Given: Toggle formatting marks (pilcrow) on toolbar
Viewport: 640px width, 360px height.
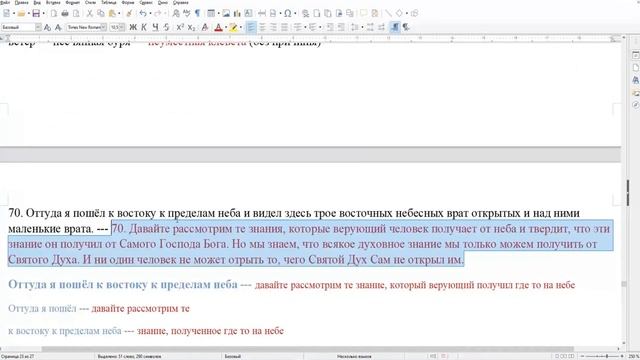Looking at the screenshot, I should (x=198, y=13).
